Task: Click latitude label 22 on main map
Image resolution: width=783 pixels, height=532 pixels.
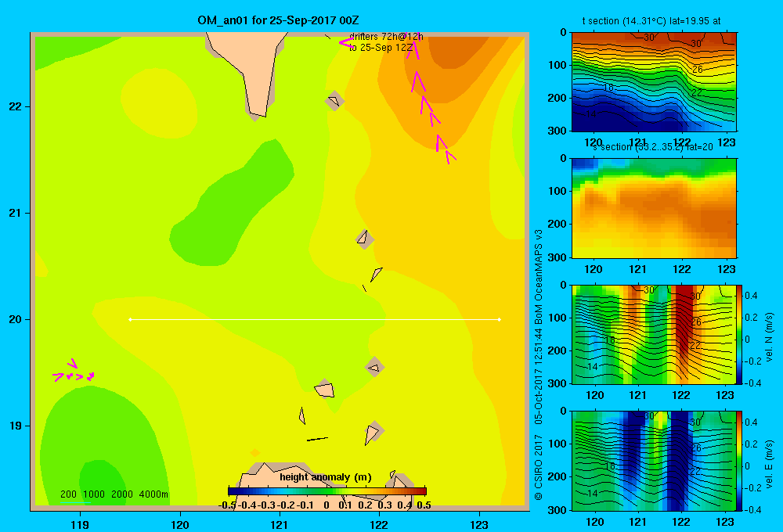Action: coord(15,107)
